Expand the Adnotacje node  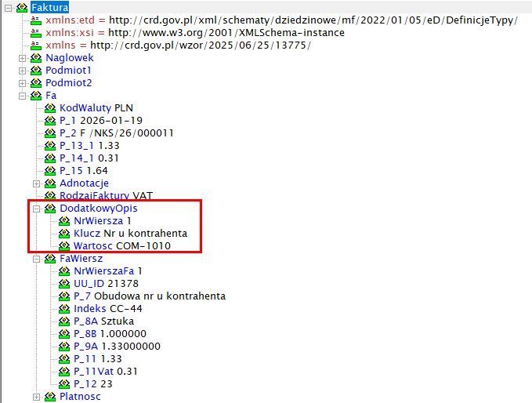pos(37,183)
